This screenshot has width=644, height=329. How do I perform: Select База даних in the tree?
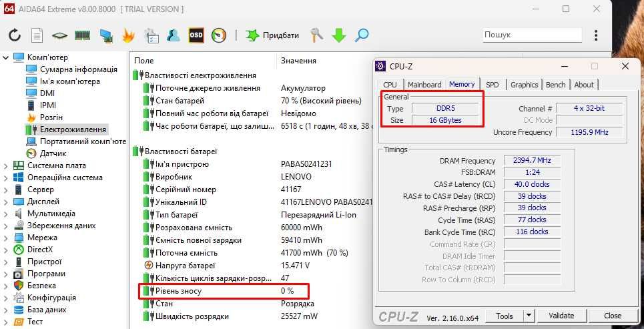[47, 310]
